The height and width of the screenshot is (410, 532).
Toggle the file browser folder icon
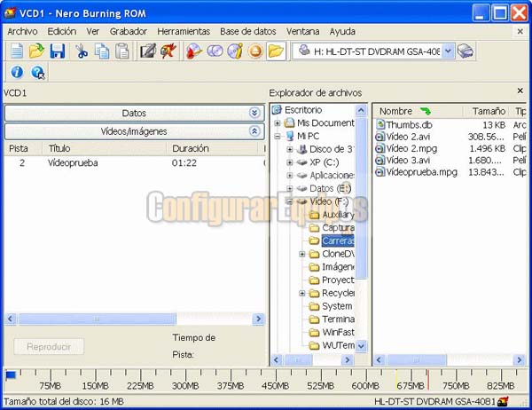click(276, 51)
